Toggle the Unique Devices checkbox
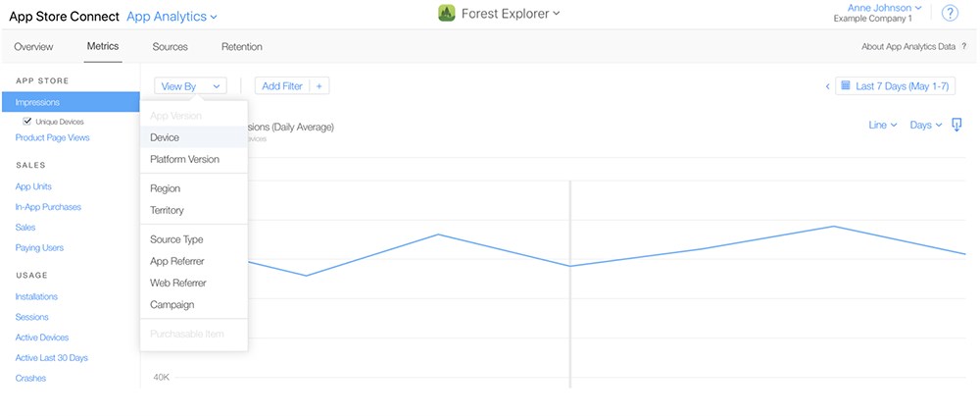Viewport: 980px width, 416px height. [x=26, y=122]
